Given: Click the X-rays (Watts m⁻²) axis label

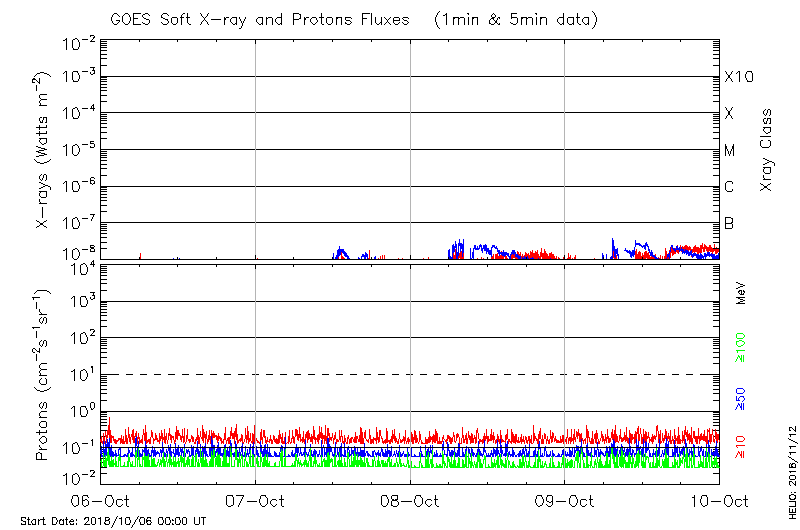Looking at the screenshot, I should [43, 150].
